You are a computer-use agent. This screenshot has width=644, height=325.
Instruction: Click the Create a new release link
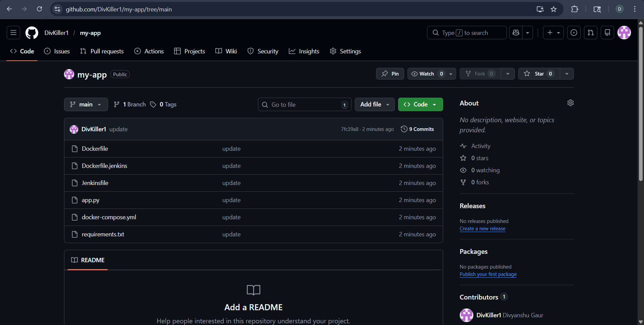tap(482, 229)
